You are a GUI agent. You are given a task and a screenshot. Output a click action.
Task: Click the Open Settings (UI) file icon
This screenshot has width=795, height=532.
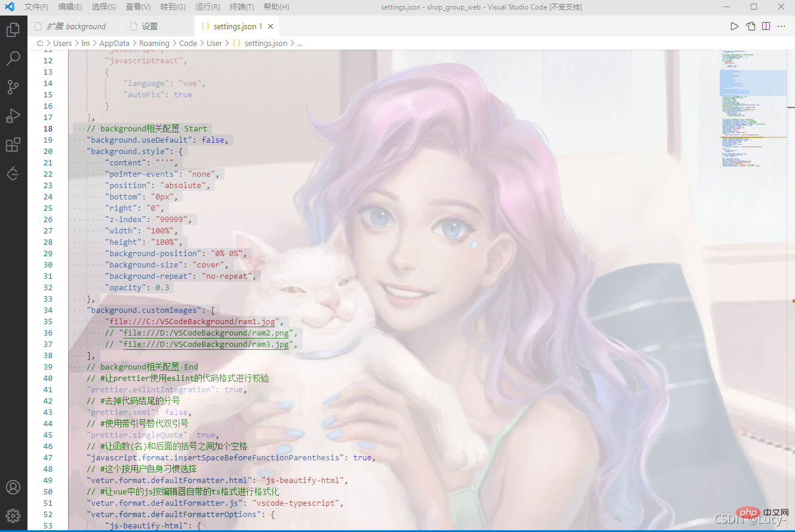pos(750,26)
